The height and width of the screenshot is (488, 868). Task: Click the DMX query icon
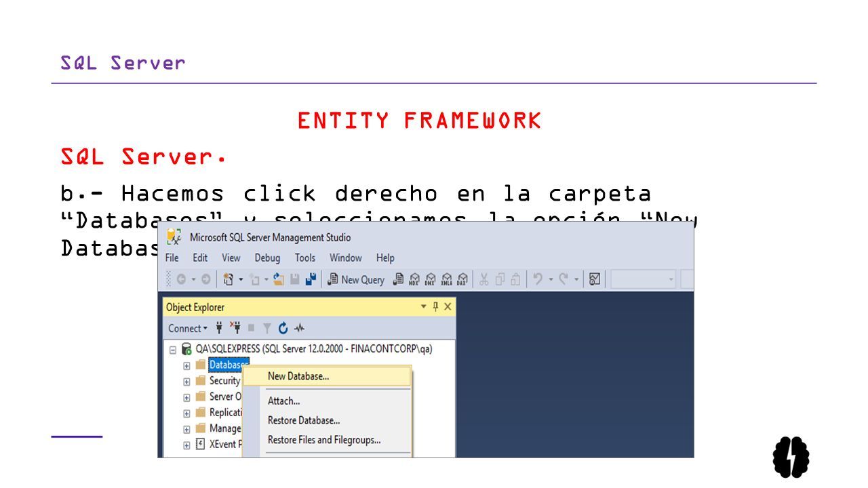click(x=430, y=279)
